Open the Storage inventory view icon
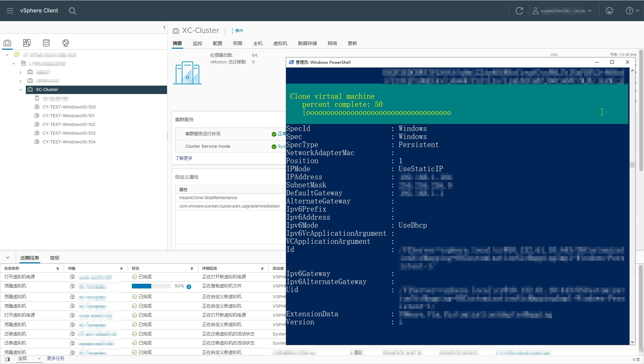The width and height of the screenshot is (644, 364). tap(46, 43)
